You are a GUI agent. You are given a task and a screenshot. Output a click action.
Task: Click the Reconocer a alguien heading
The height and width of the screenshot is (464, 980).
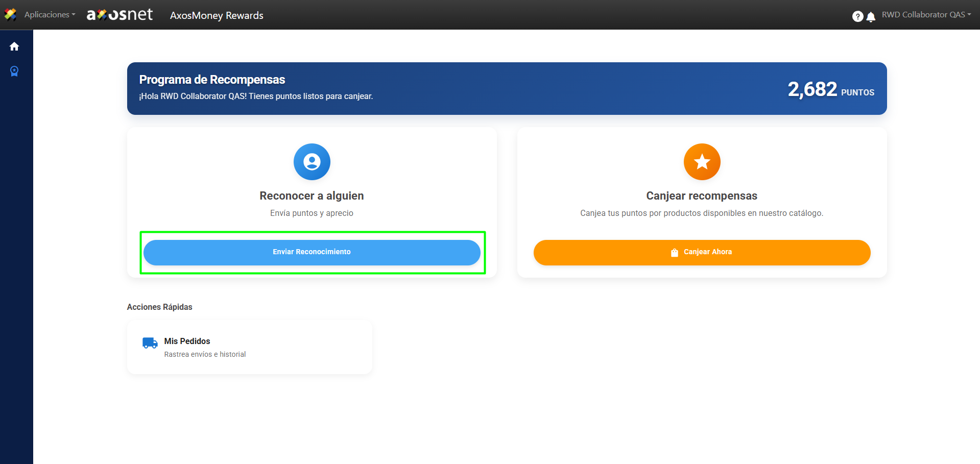[312, 196]
